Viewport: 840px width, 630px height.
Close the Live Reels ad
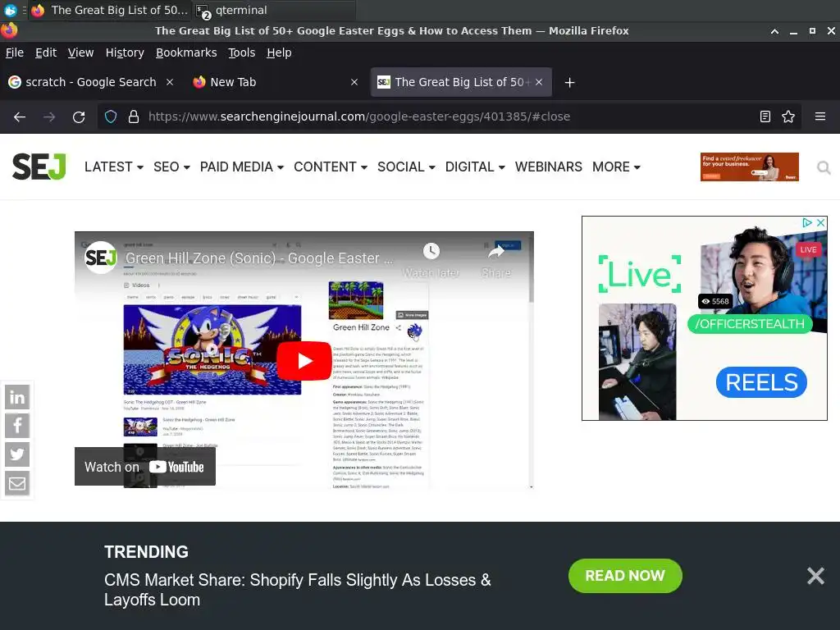[820, 223]
